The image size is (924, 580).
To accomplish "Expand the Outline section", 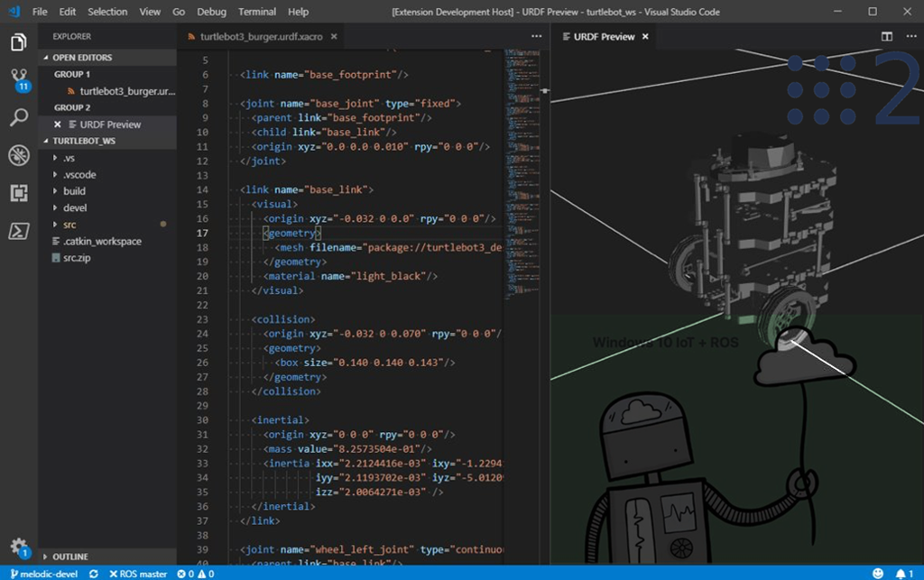I will [x=107, y=557].
